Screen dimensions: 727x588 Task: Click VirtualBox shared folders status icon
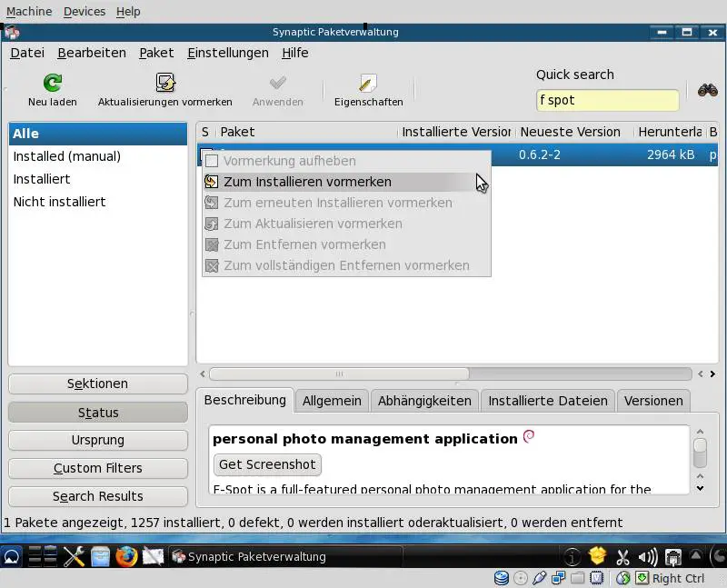pos(577,578)
